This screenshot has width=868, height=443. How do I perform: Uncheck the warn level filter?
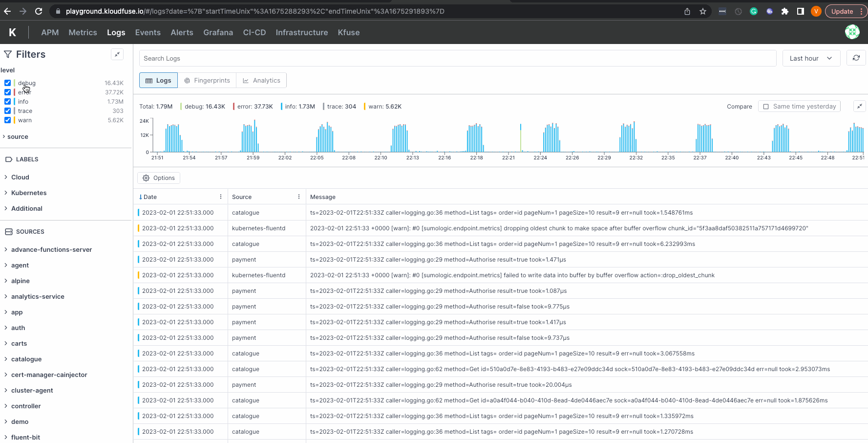click(x=8, y=120)
